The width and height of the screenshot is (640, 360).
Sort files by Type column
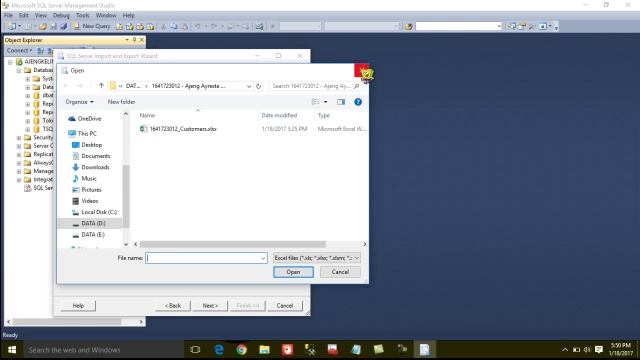pyautogui.click(x=324, y=116)
